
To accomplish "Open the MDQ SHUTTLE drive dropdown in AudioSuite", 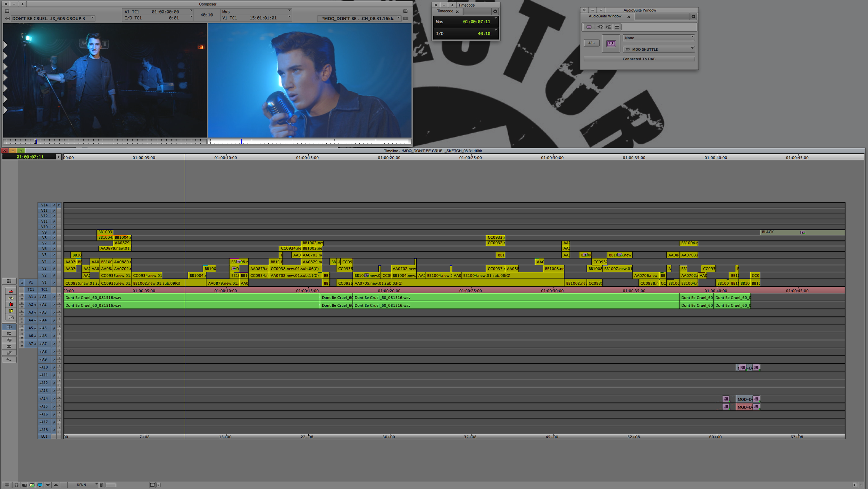I will tap(658, 49).
